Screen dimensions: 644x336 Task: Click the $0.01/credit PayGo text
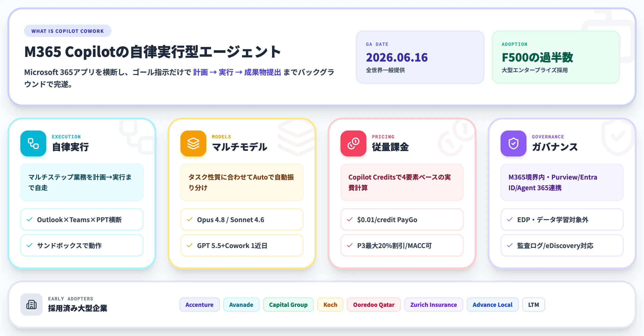(x=387, y=220)
